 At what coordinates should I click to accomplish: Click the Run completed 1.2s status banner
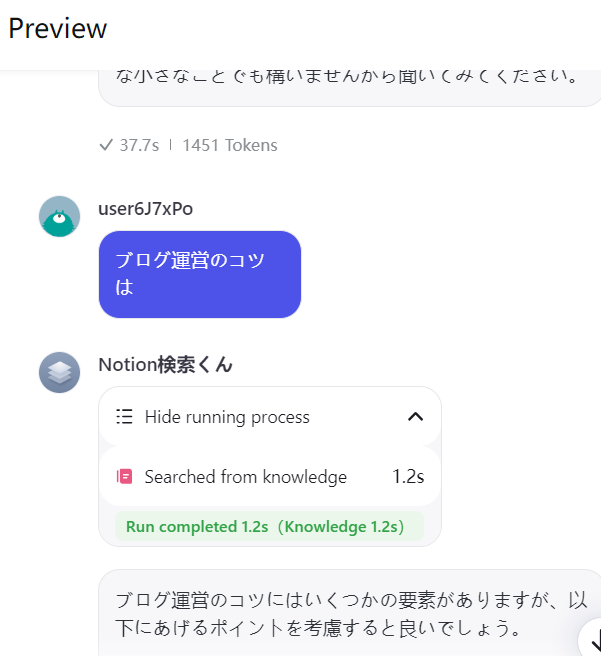pos(269,526)
